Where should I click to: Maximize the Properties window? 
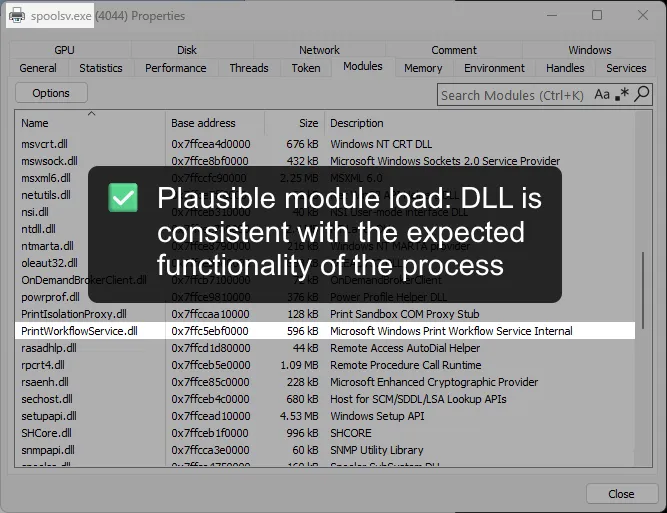click(x=597, y=15)
